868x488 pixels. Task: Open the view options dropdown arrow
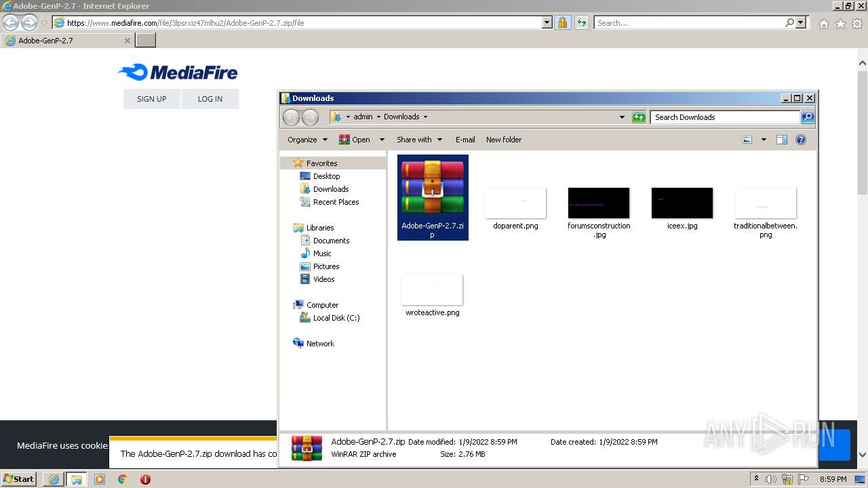pos(764,140)
